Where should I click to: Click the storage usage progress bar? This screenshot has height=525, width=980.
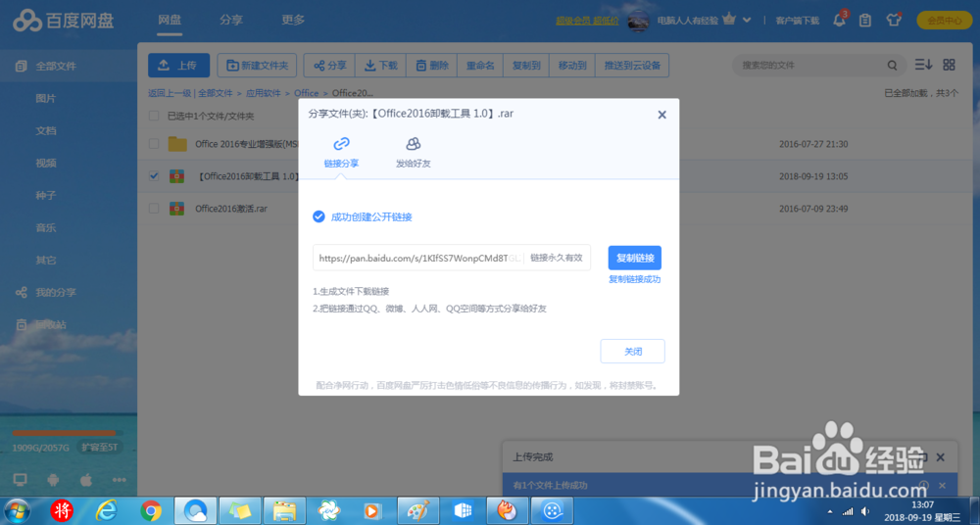coord(68,433)
